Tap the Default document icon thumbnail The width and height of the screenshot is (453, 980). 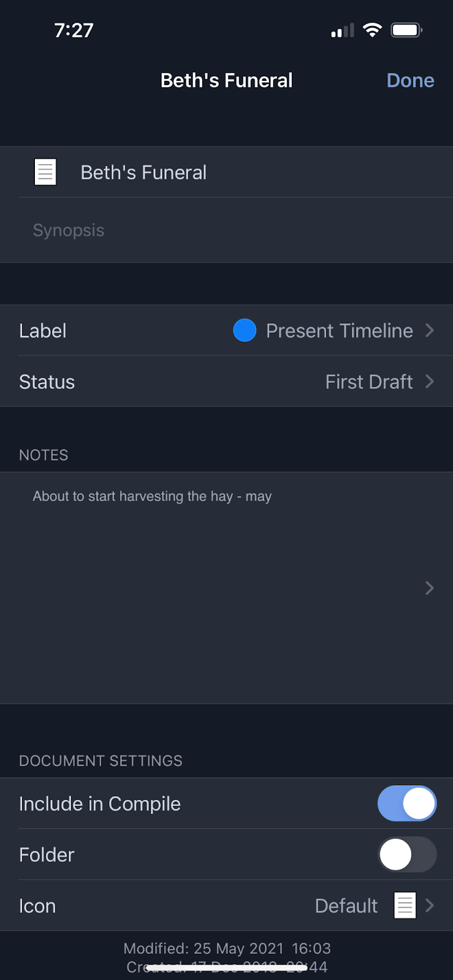pos(405,905)
